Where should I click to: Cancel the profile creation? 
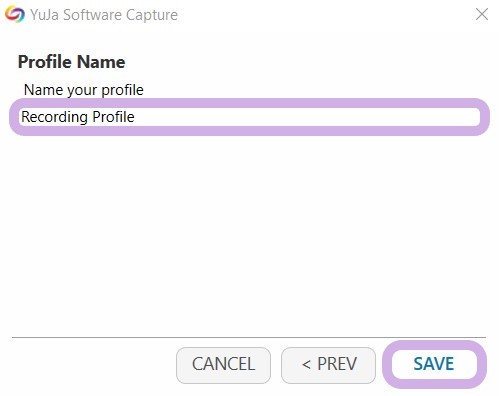click(223, 365)
